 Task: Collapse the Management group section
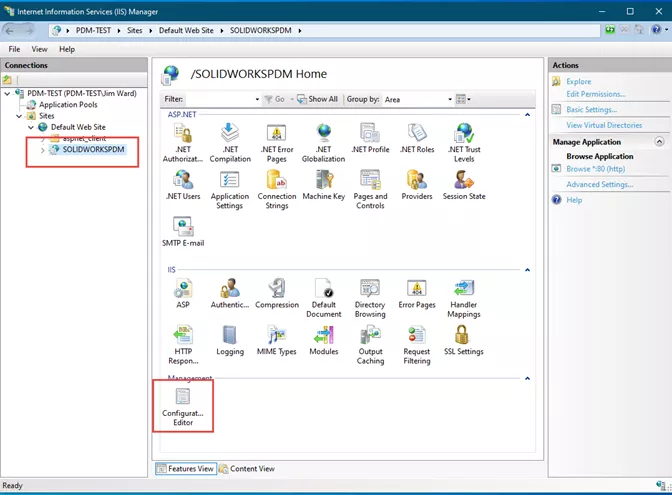click(528, 378)
